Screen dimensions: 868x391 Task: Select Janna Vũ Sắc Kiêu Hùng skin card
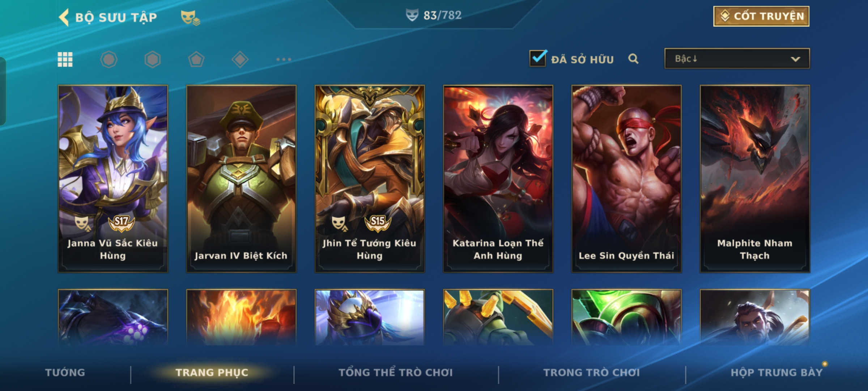pos(113,179)
